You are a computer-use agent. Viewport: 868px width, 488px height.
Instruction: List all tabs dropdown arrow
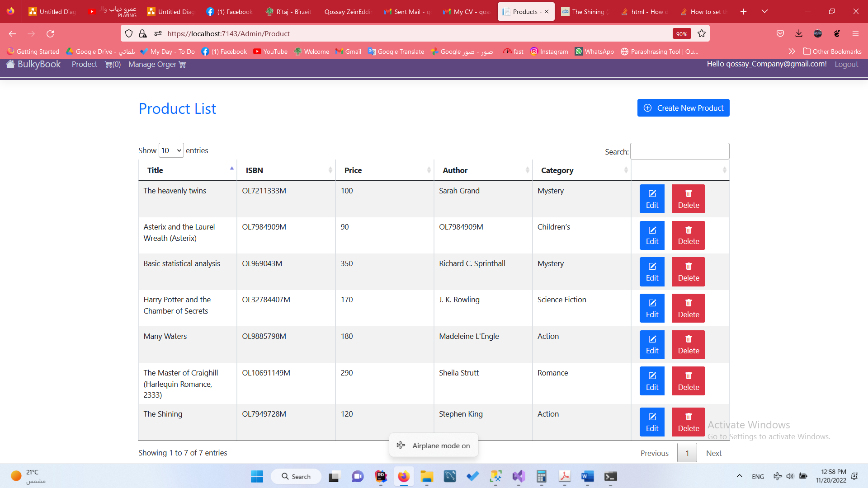click(x=764, y=12)
